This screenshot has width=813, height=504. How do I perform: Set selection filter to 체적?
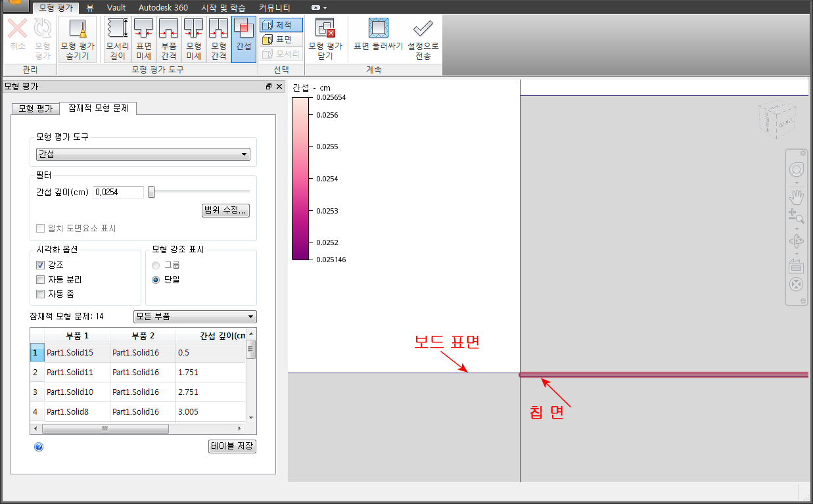point(281,25)
